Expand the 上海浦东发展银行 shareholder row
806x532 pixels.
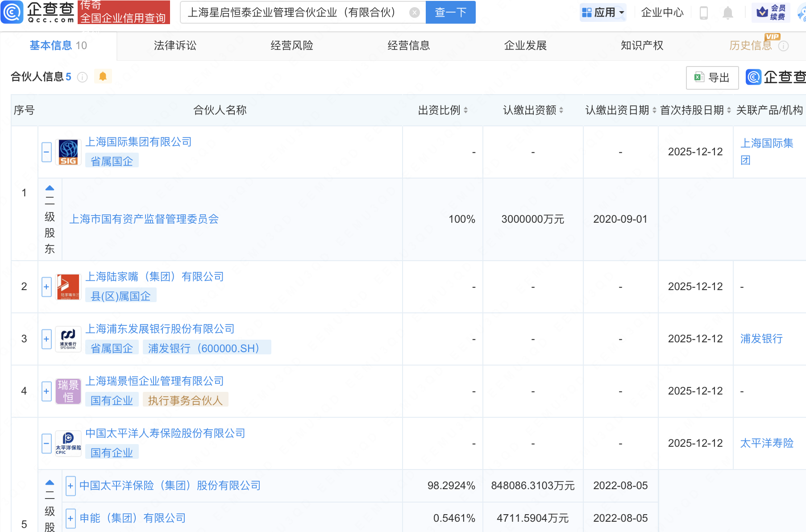[46, 339]
